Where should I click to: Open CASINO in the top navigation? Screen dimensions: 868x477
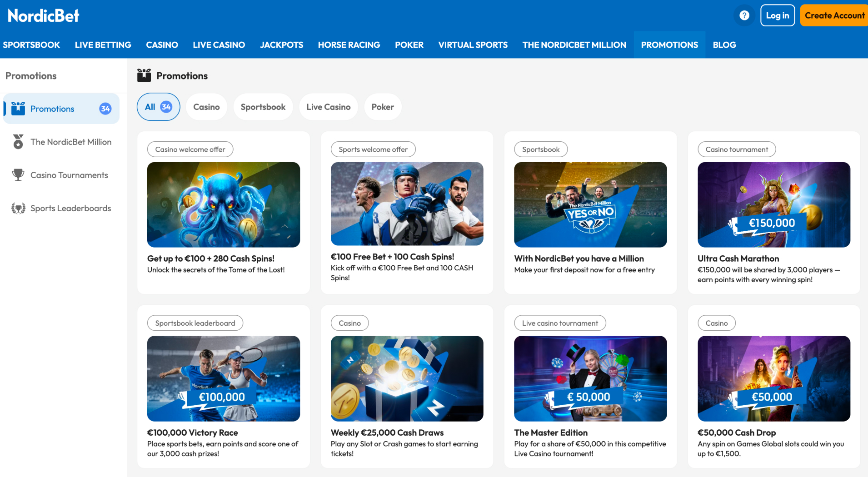[162, 45]
